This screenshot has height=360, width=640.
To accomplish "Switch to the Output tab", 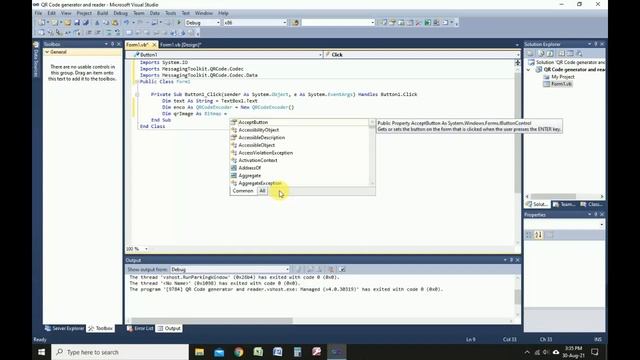I will pos(169,329).
